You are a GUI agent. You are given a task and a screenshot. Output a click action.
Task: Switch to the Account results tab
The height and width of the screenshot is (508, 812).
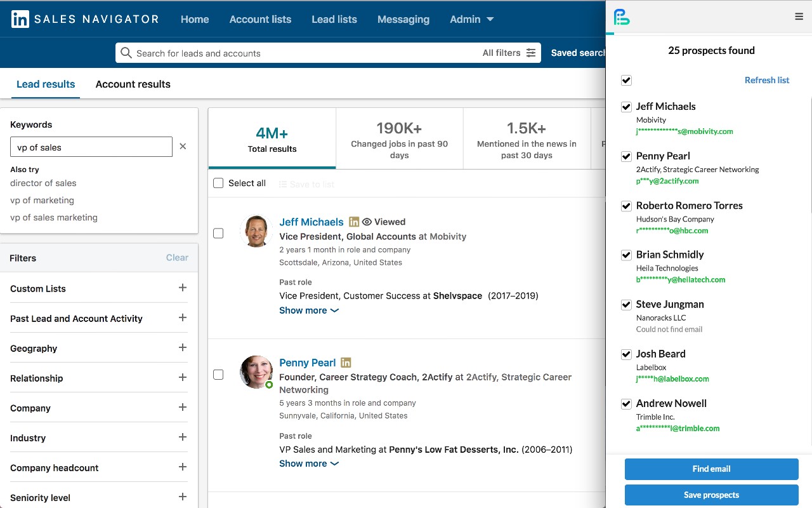click(133, 84)
